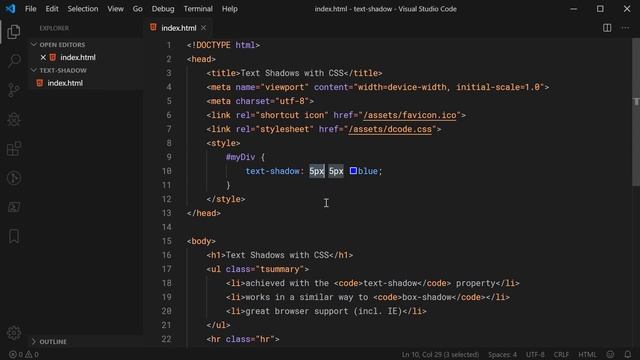Click the #myDiv selector on line 9

click(240, 157)
